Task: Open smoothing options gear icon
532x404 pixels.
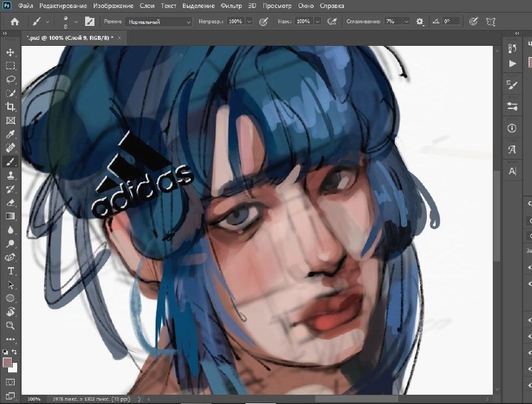Action: point(420,22)
